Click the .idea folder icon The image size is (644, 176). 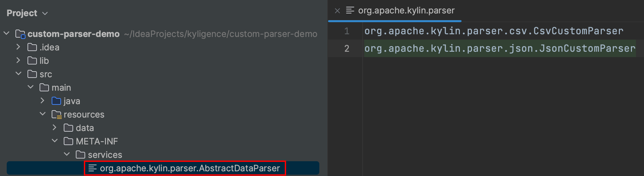tap(32, 47)
